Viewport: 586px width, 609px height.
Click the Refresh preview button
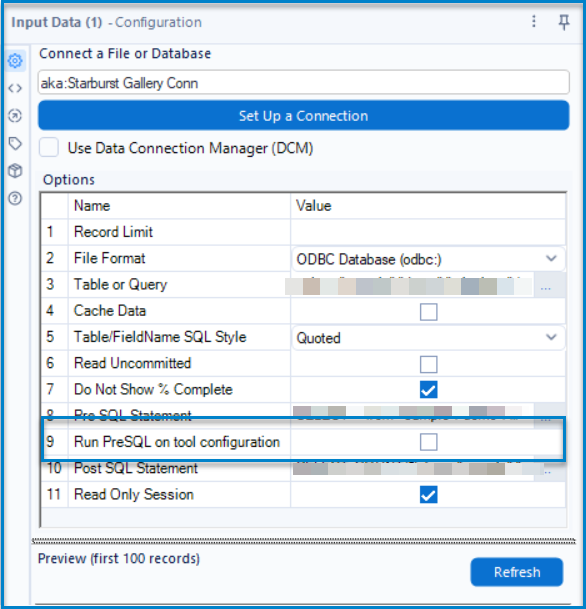tap(517, 572)
